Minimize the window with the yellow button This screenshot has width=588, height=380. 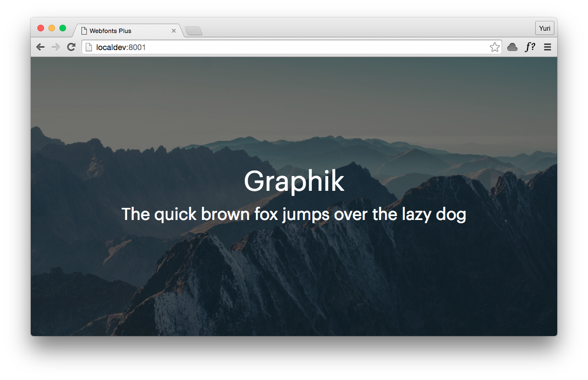52,28
